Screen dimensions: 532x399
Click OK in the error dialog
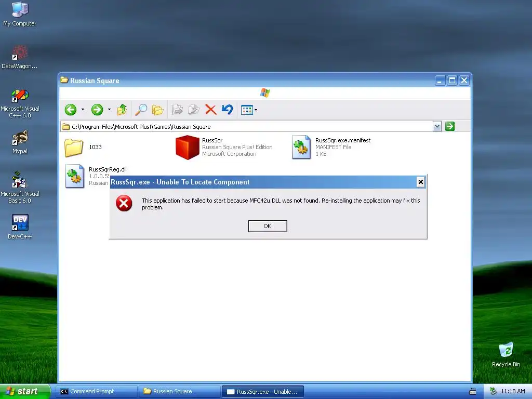(268, 226)
